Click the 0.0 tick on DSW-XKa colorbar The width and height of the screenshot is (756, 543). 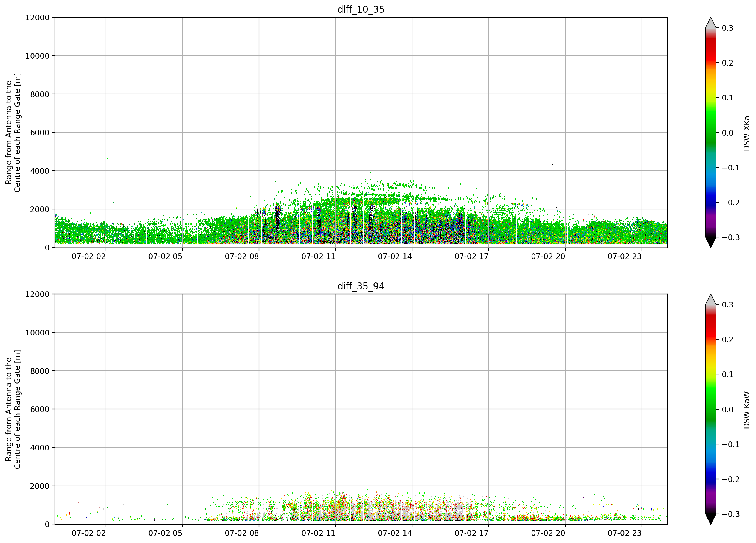pos(728,133)
